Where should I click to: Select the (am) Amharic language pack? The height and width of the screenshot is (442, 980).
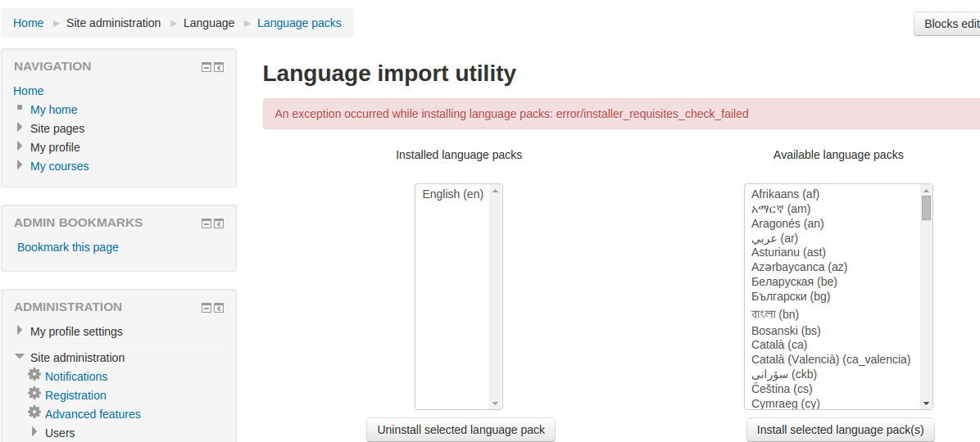click(x=781, y=209)
